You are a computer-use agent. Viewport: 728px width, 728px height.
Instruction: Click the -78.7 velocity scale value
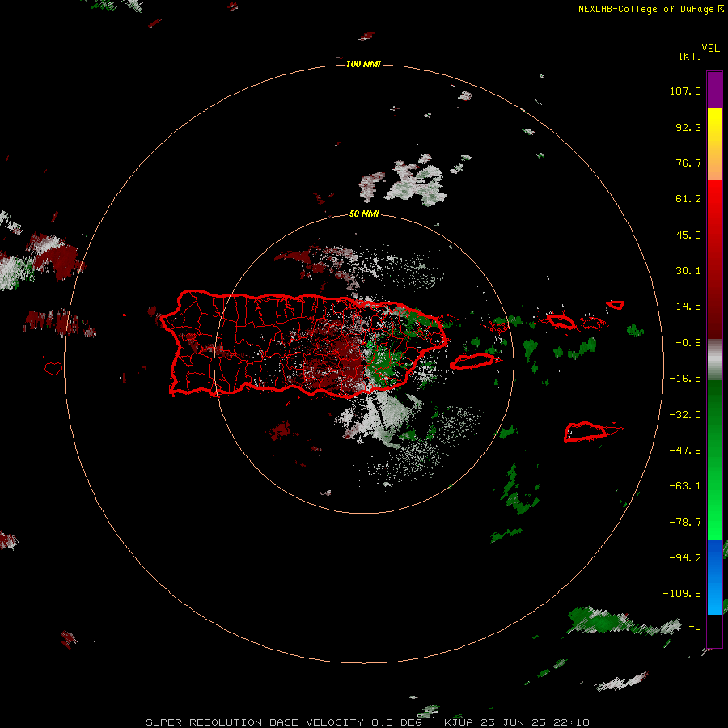click(685, 523)
